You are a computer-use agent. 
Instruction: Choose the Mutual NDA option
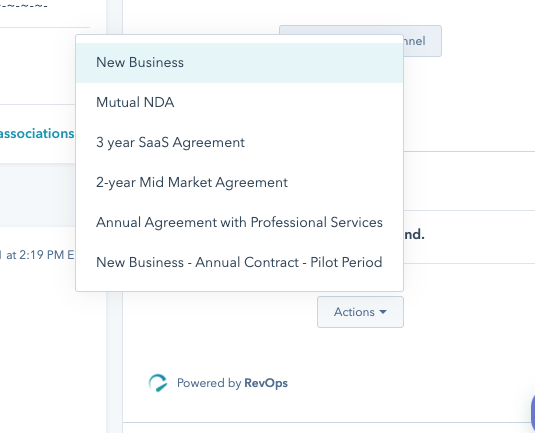pos(240,102)
